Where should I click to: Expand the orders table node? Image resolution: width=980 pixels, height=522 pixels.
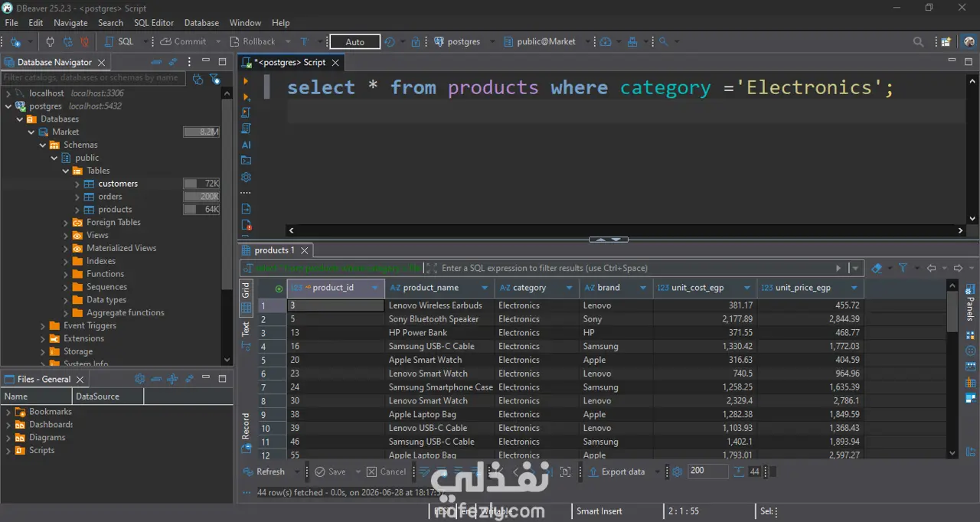[77, 197]
